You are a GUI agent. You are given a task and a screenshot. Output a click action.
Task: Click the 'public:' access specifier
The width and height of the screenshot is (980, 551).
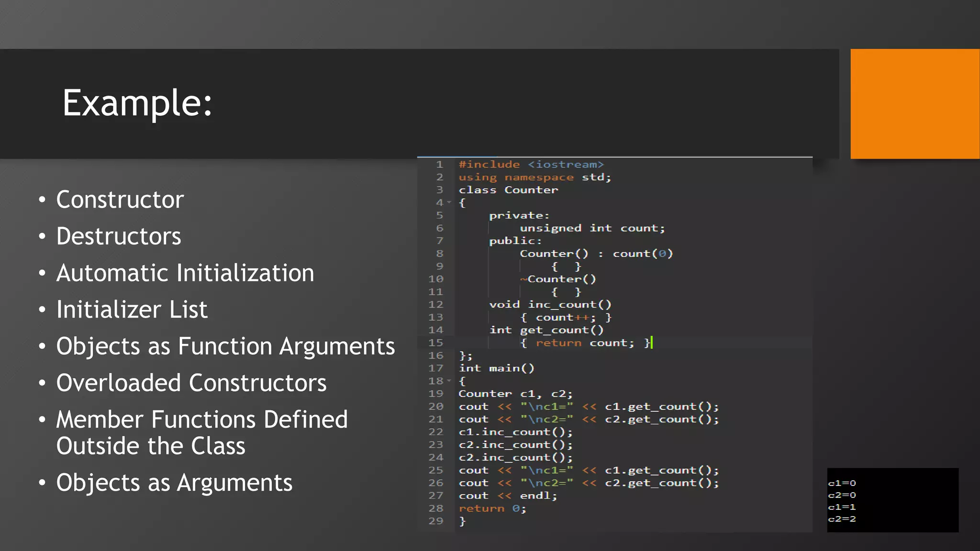click(x=515, y=241)
